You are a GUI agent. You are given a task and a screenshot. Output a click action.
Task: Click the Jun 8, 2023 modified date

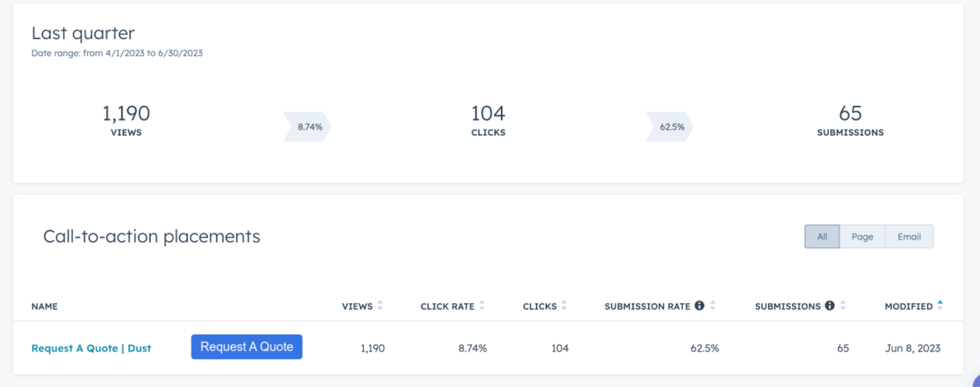[x=913, y=348]
